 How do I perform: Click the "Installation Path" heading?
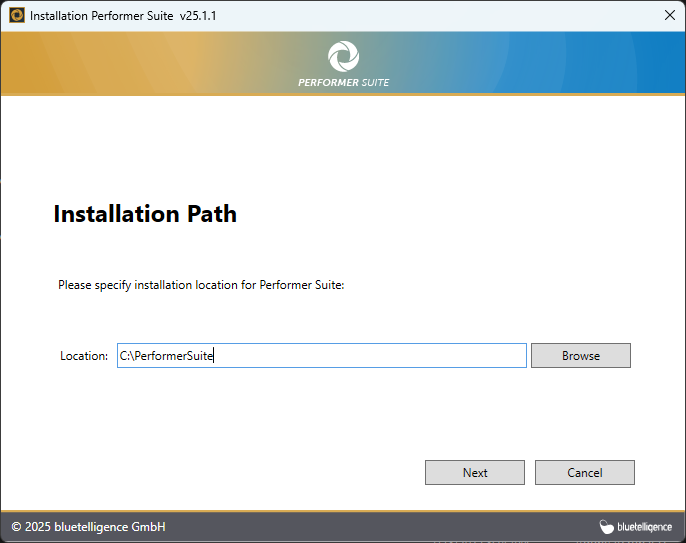145,214
